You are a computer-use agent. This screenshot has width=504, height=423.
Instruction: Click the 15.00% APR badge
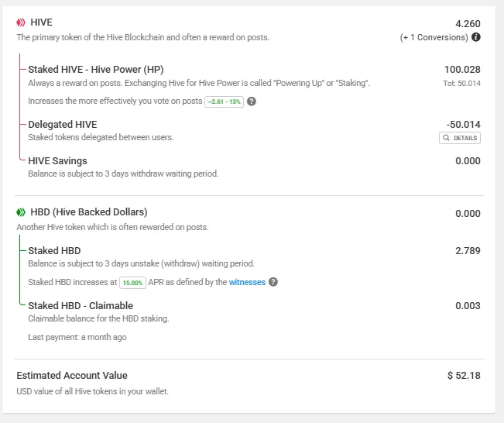[132, 283]
